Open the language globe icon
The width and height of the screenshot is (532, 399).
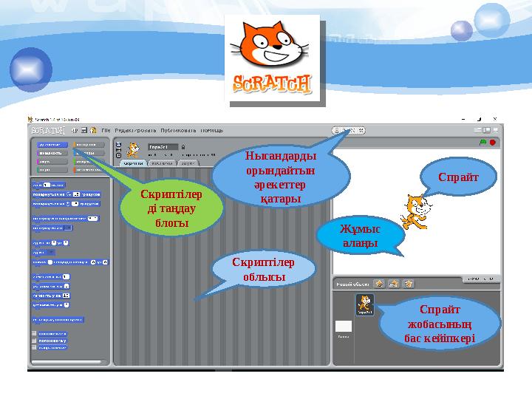tap(75, 130)
